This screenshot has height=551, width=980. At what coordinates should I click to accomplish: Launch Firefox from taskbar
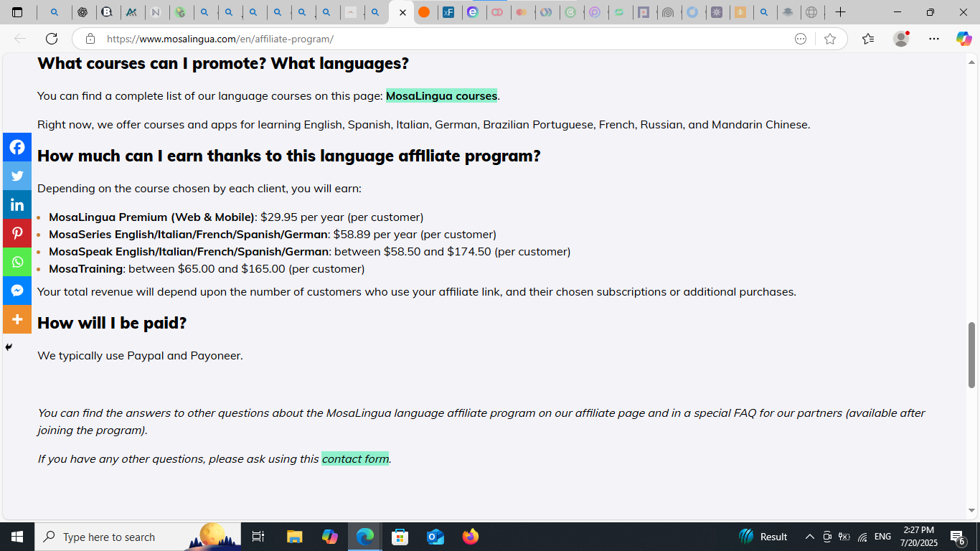(471, 537)
